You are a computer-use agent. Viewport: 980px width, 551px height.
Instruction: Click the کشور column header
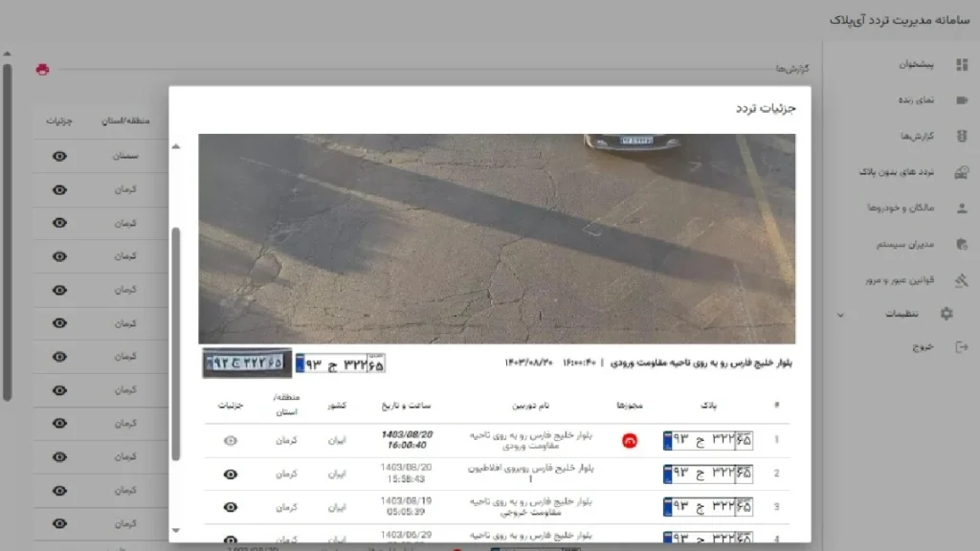click(337, 406)
